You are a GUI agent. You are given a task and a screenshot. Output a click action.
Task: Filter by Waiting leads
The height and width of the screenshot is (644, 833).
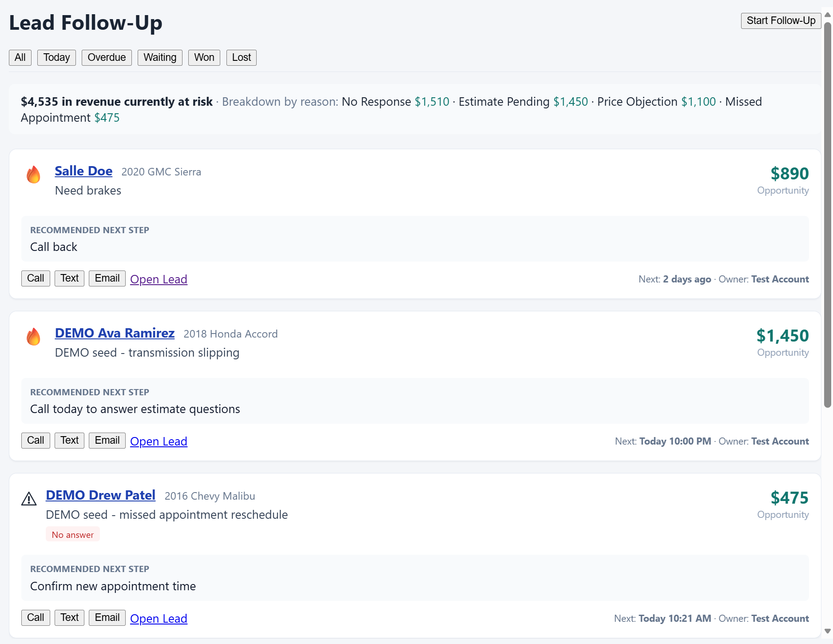click(160, 58)
